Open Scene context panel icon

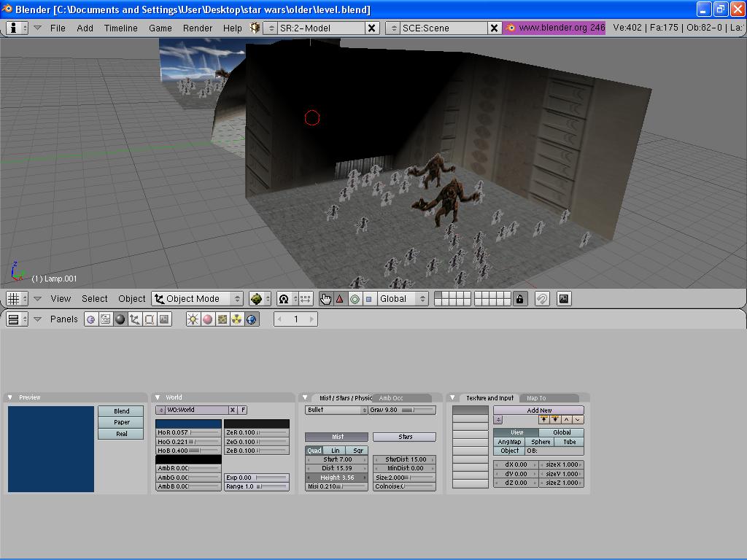point(164,319)
